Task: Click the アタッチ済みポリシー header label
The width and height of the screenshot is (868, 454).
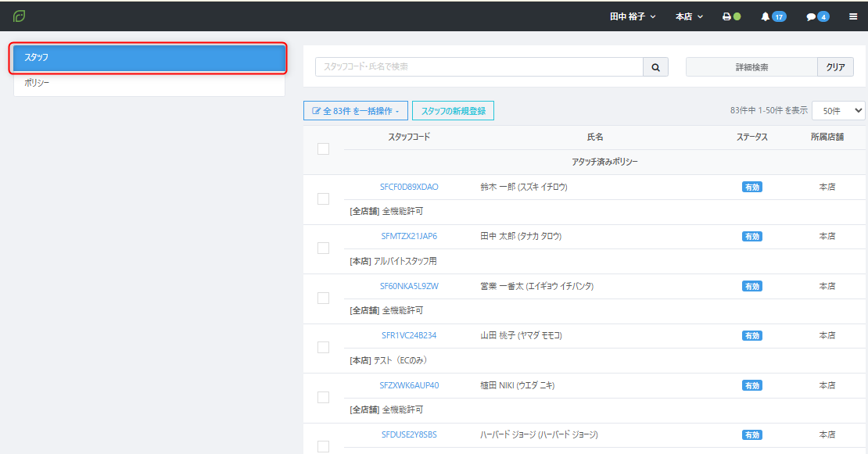Action: coord(604,162)
